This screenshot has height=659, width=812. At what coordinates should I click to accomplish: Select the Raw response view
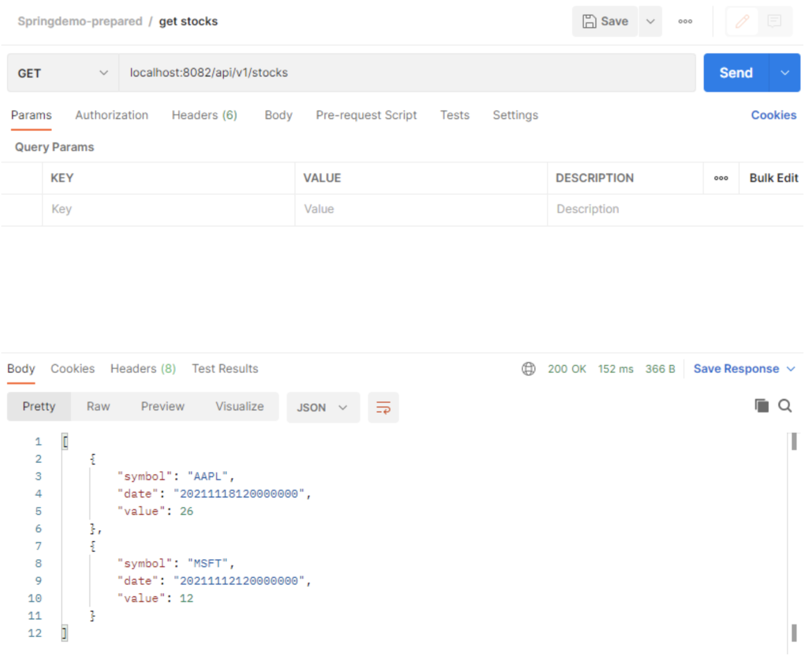[x=98, y=406]
